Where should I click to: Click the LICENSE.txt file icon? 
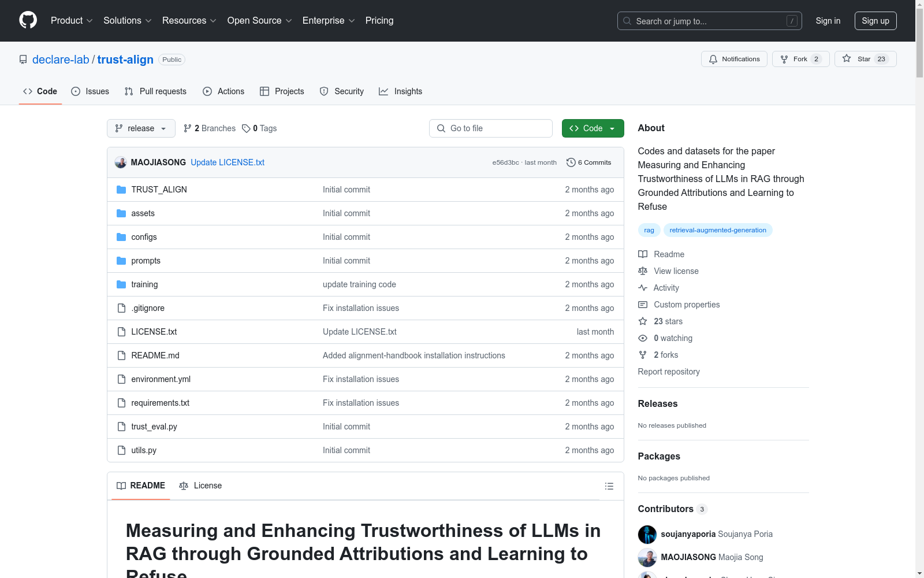click(x=121, y=332)
